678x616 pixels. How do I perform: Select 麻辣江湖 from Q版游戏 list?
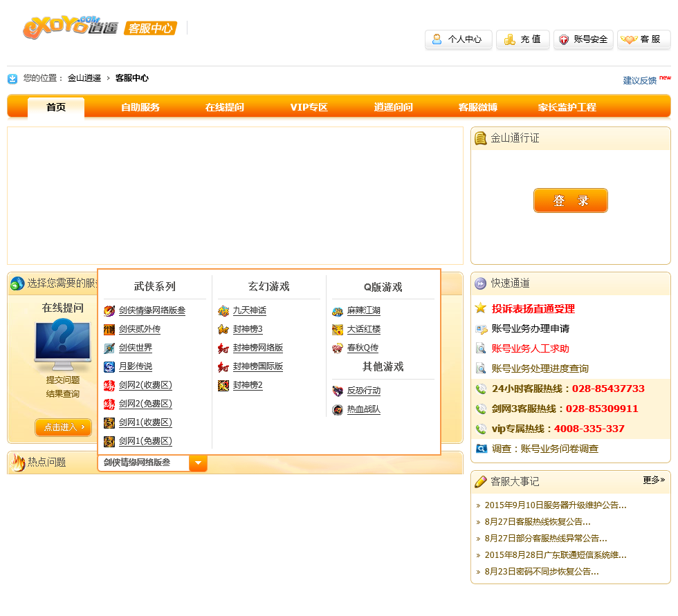coord(364,310)
